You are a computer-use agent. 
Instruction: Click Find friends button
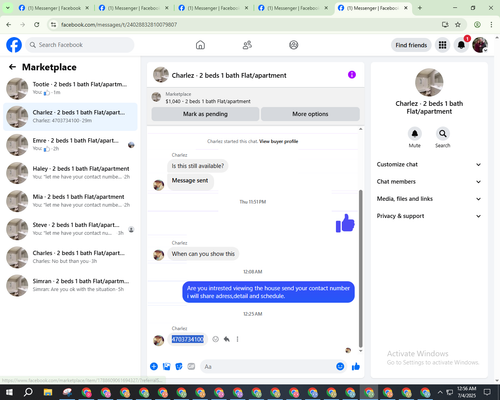[x=411, y=45]
